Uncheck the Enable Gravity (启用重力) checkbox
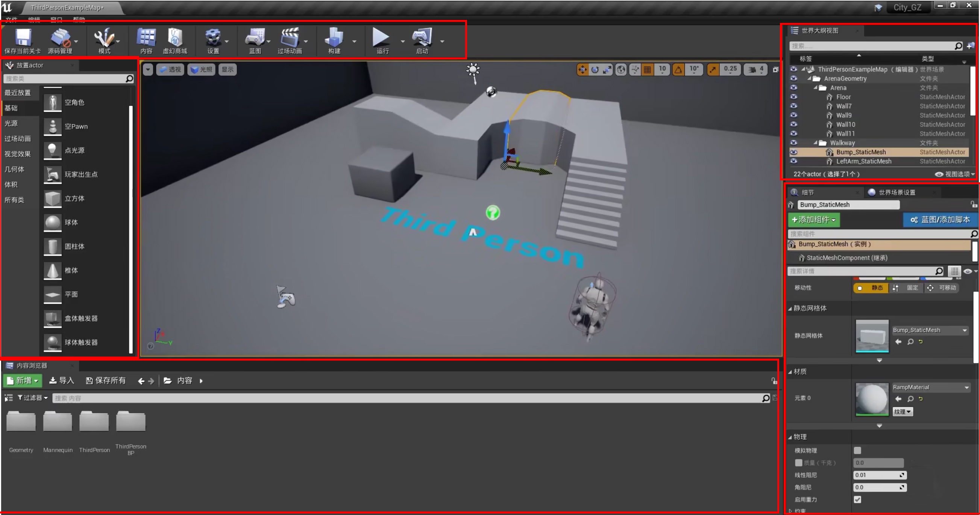 click(x=857, y=500)
